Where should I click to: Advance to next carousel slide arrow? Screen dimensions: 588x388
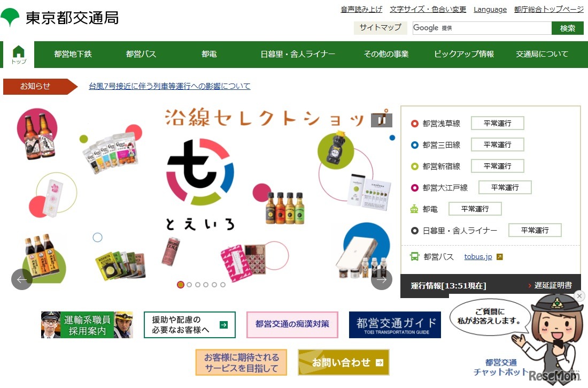click(x=381, y=279)
